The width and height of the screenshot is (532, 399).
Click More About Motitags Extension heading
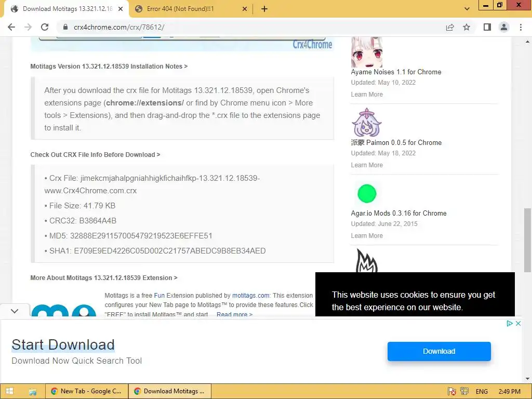[x=104, y=277]
